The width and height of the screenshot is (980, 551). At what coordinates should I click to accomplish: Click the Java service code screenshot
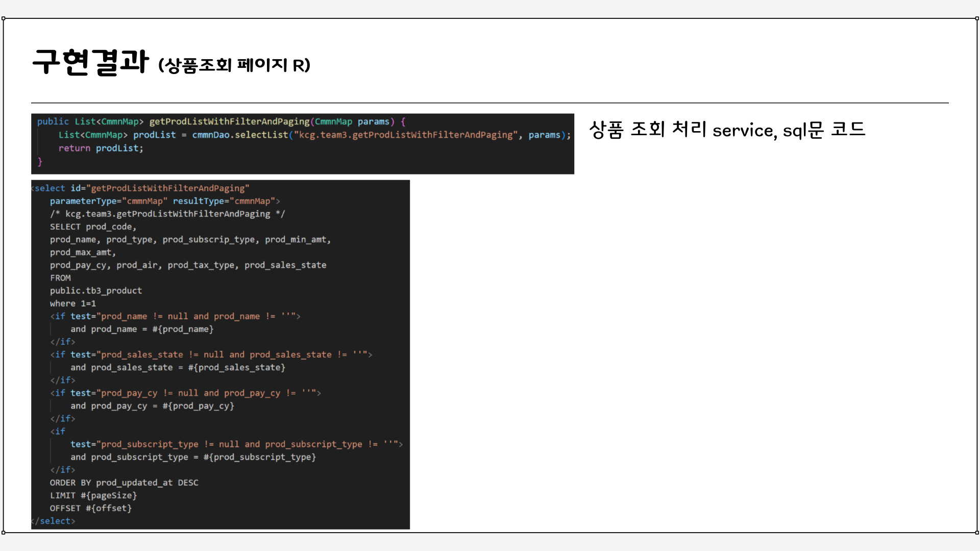[x=303, y=144]
